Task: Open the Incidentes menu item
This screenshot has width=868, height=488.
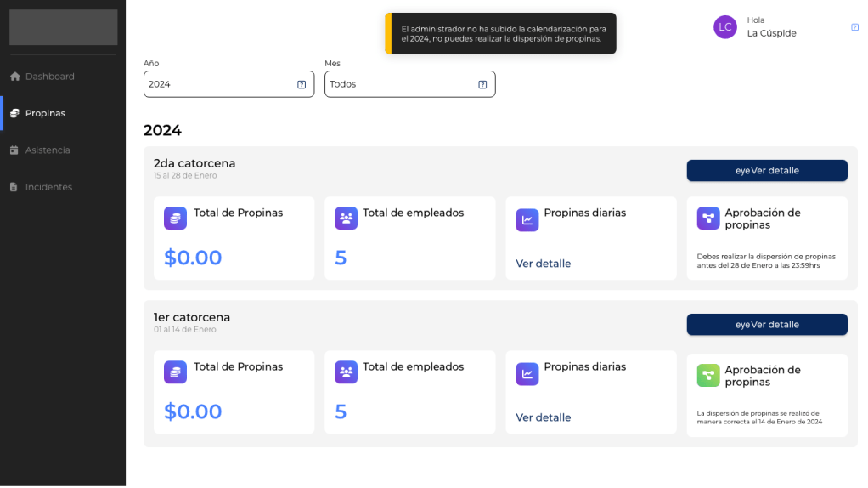Action: [x=48, y=187]
